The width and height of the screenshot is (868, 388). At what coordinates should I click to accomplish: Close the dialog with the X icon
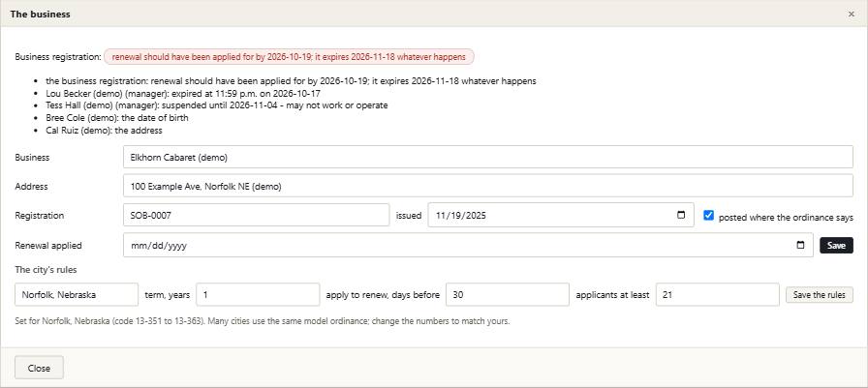pos(852,15)
